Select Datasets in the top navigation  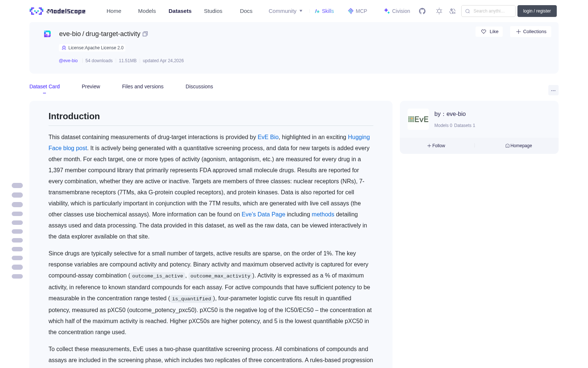tap(180, 11)
